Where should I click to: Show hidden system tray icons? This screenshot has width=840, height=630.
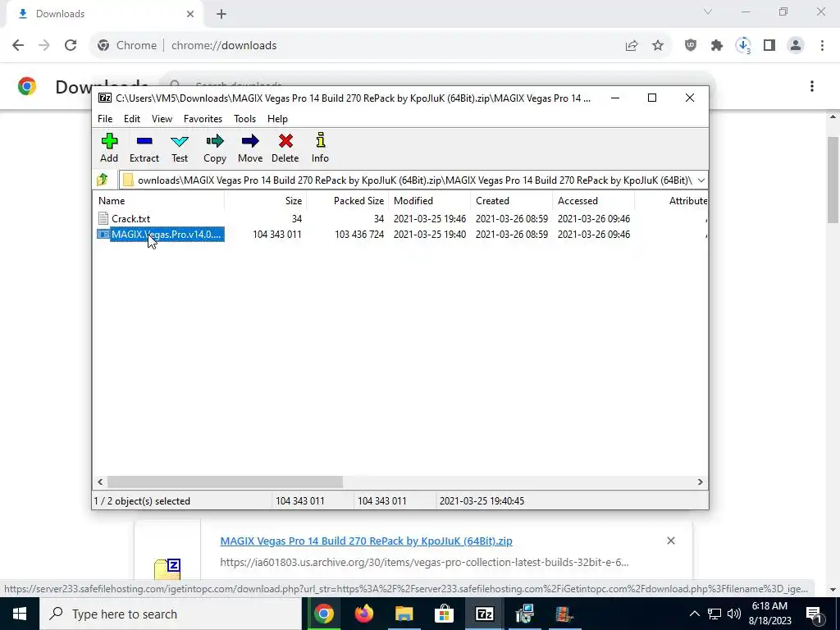[x=694, y=614]
